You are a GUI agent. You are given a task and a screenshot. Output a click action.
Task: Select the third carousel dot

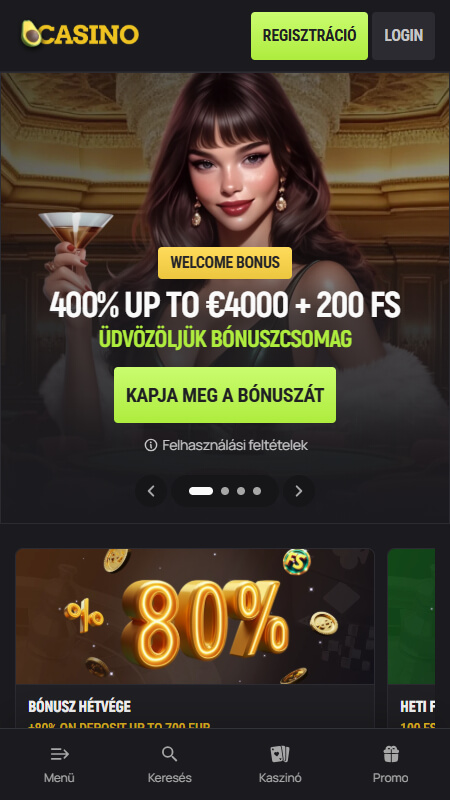tap(241, 491)
